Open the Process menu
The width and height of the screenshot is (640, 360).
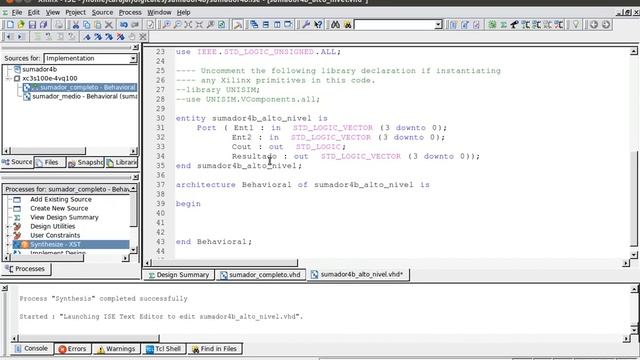pos(130,12)
